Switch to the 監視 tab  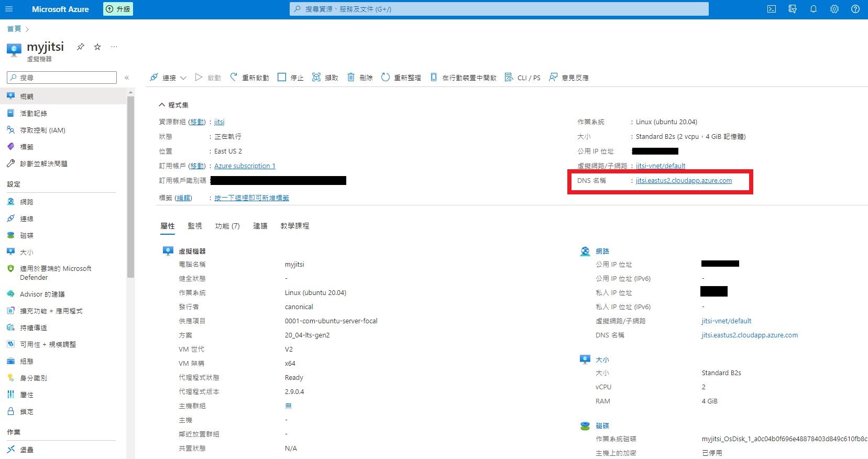[x=195, y=226]
